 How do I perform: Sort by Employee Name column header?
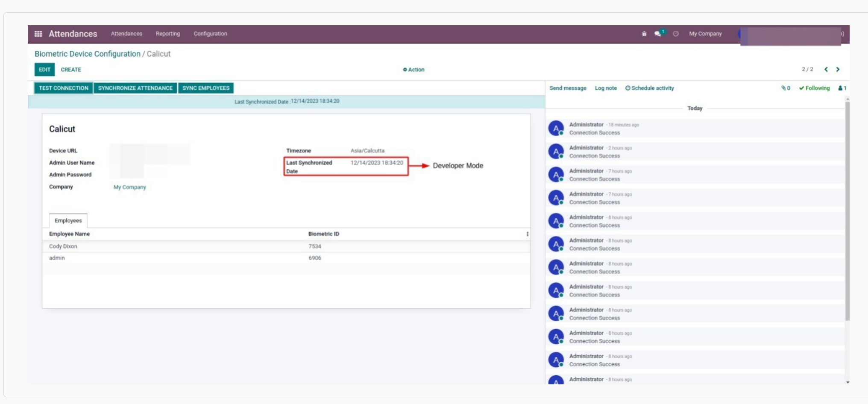(x=69, y=234)
